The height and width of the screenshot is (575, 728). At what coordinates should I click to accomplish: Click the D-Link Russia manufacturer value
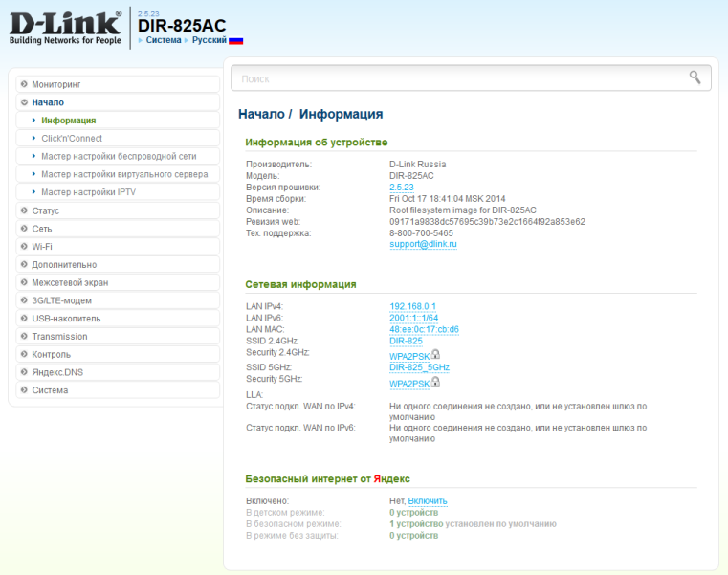point(417,165)
